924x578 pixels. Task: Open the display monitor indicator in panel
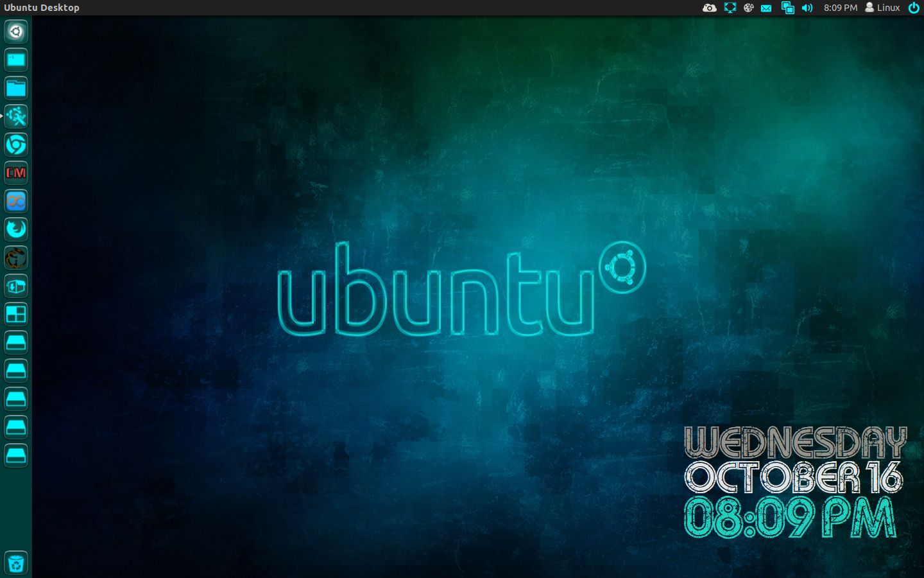coord(730,8)
